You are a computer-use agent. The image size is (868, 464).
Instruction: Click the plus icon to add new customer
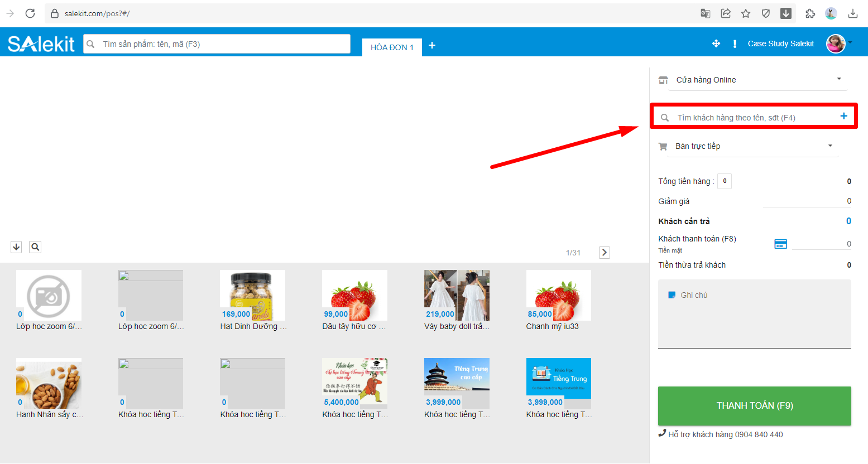tap(843, 116)
